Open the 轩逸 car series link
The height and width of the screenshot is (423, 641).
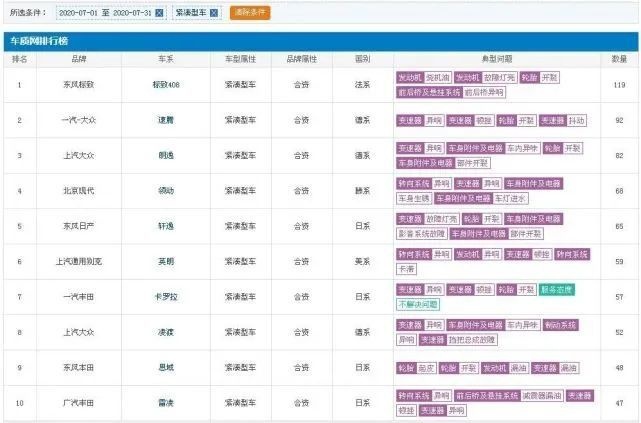tap(166, 226)
